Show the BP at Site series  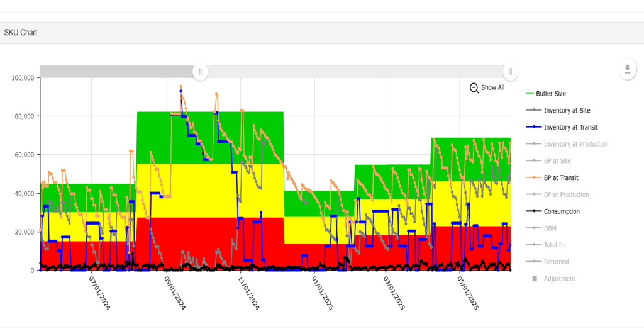tap(557, 161)
